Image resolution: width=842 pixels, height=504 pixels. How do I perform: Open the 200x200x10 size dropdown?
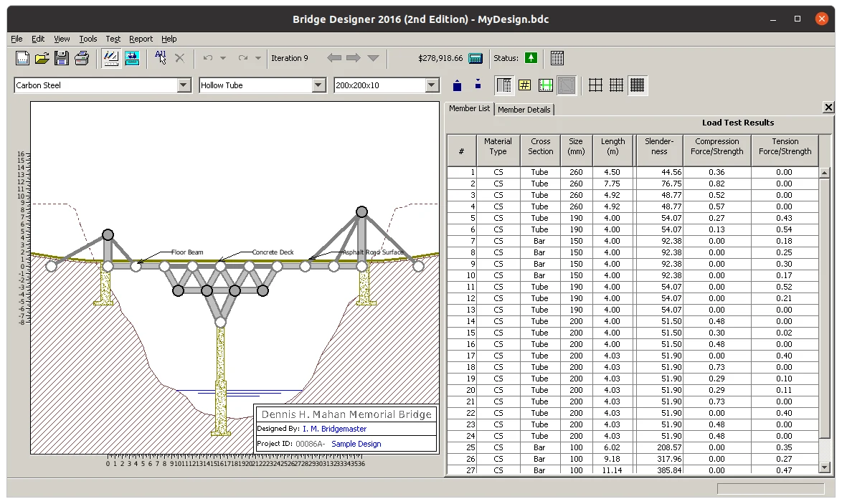click(x=432, y=85)
